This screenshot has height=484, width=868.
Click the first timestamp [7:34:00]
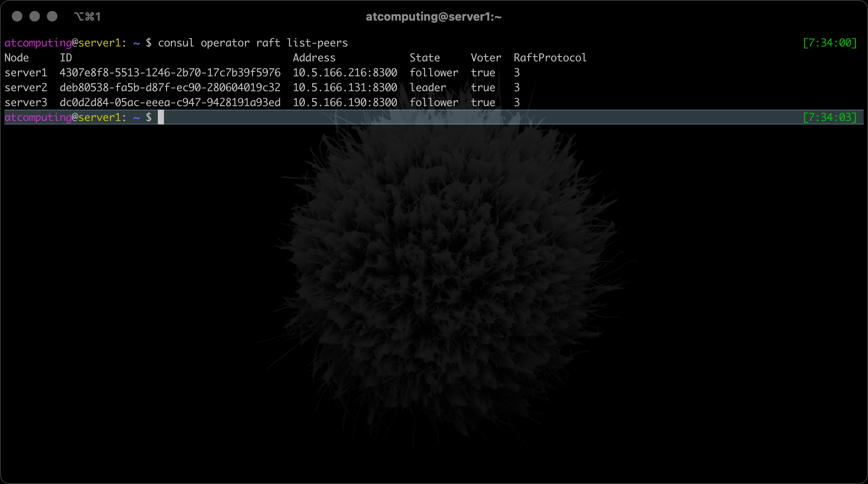[x=829, y=43]
